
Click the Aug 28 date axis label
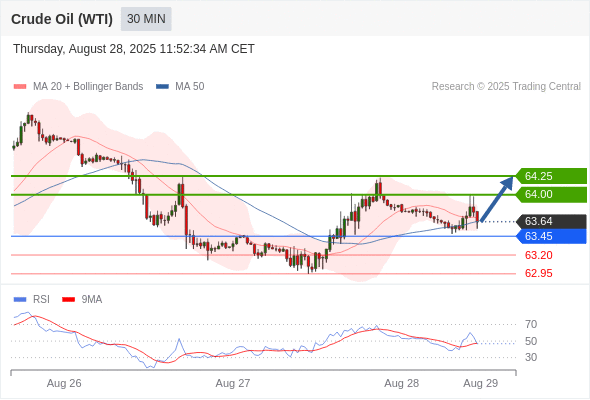click(401, 383)
